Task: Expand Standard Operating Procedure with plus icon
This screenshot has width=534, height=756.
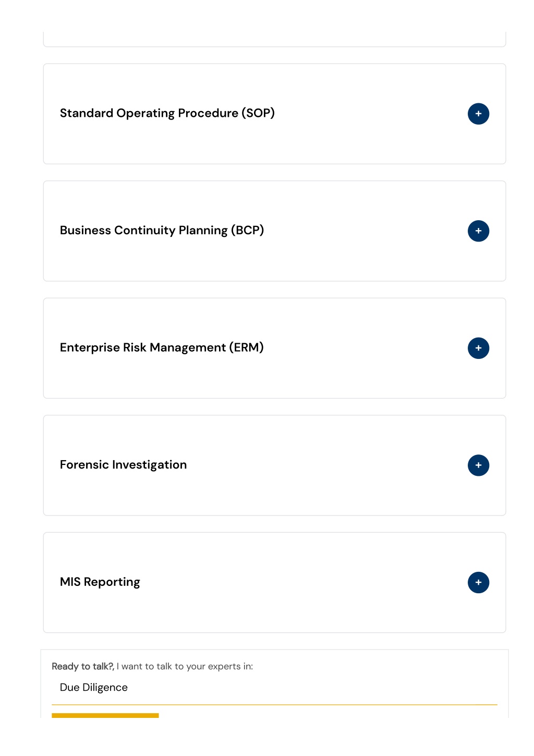Action: click(478, 114)
